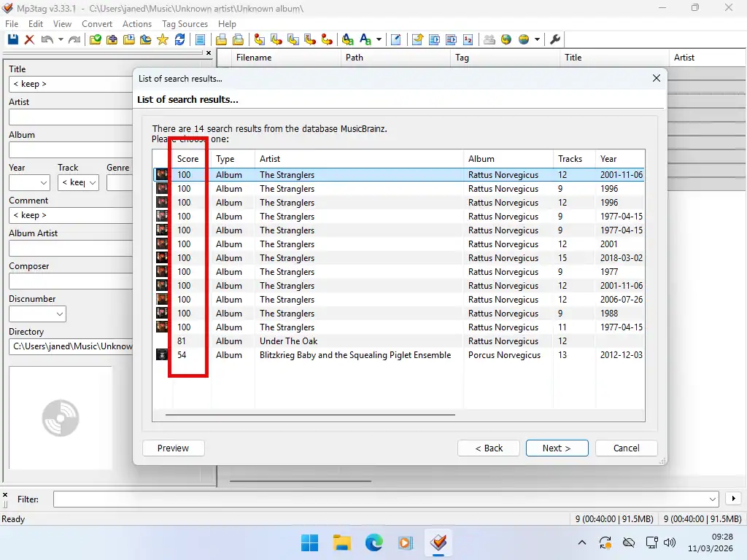This screenshot has width=747, height=560.
Task: Open the Convert menu
Action: (x=97, y=24)
